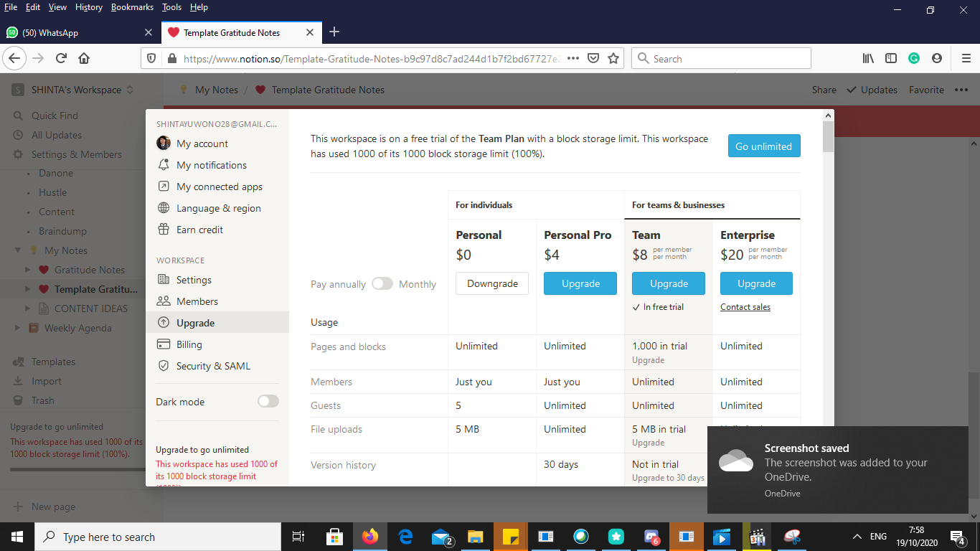This screenshot has height=551, width=980.
Task: Click Upgrade button under Personal Pro
Action: pyautogui.click(x=580, y=283)
